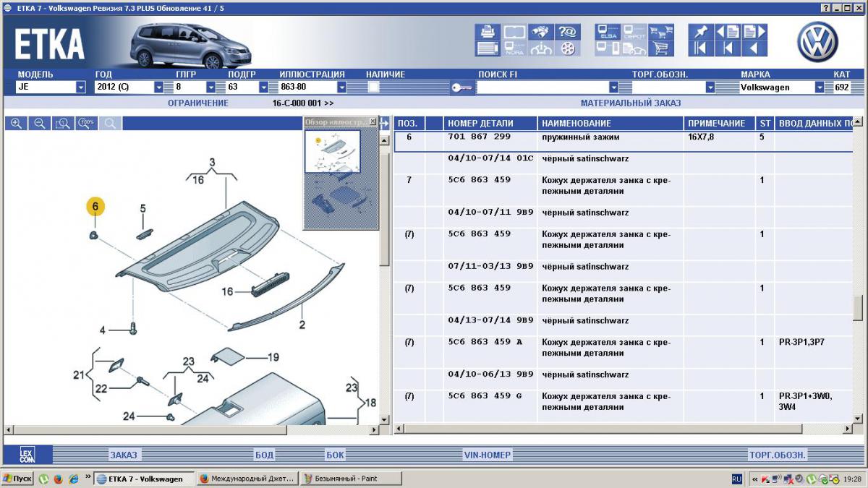Click the НОМЕР ДЕТАЛИ column header

coord(490,124)
